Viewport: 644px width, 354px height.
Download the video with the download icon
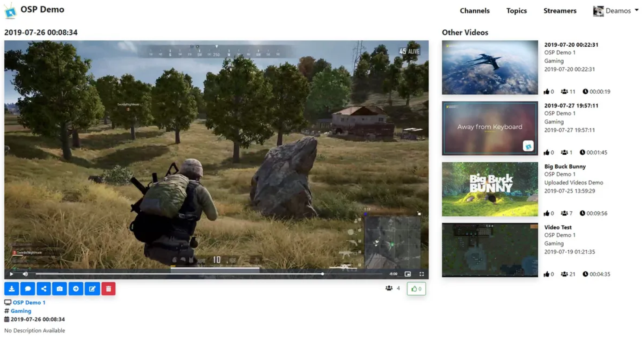[12, 289]
